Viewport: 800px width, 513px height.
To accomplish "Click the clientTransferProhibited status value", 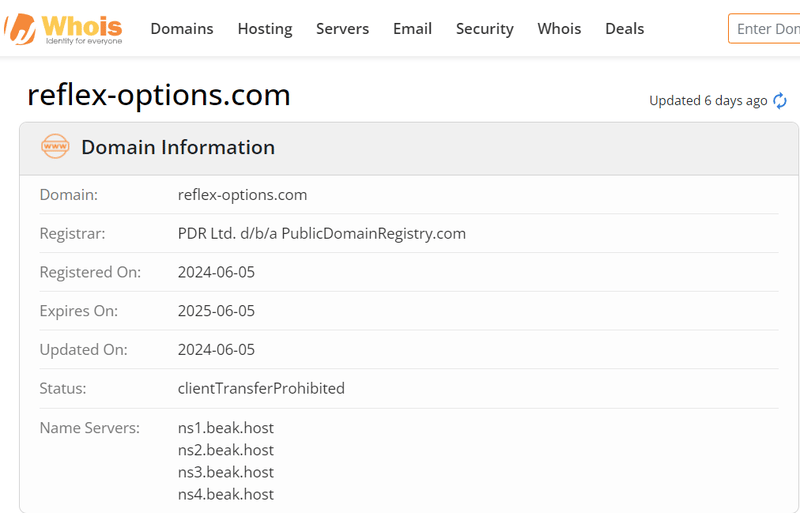I will (x=261, y=388).
